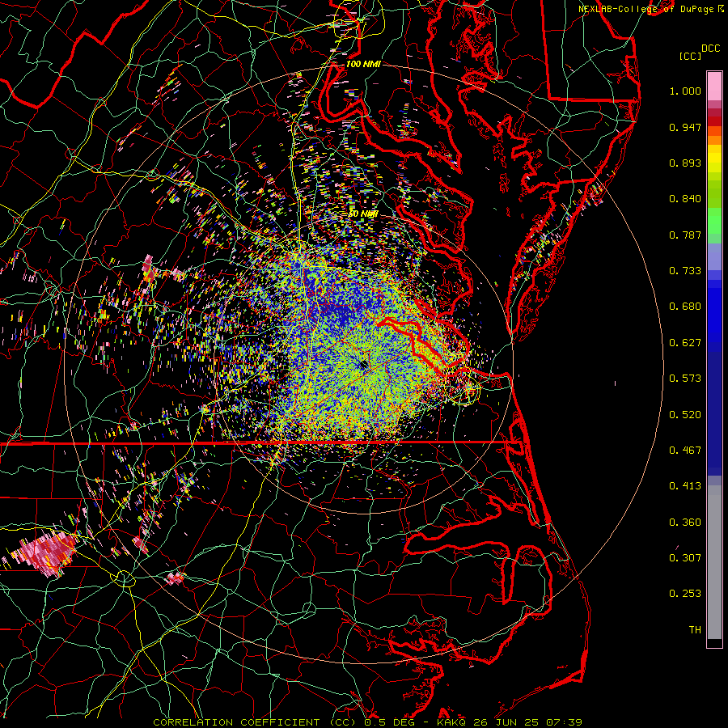Click the DCC label above the color scale

pyautogui.click(x=710, y=49)
